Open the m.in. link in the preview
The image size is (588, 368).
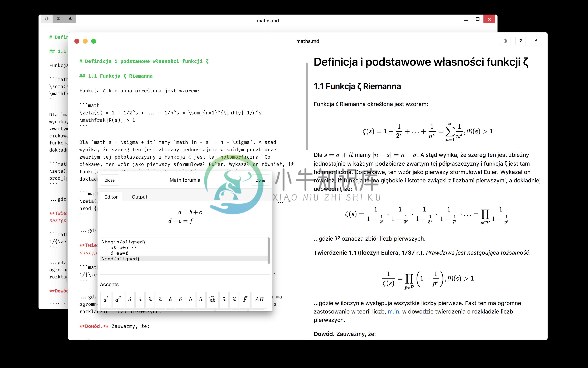pos(393,312)
